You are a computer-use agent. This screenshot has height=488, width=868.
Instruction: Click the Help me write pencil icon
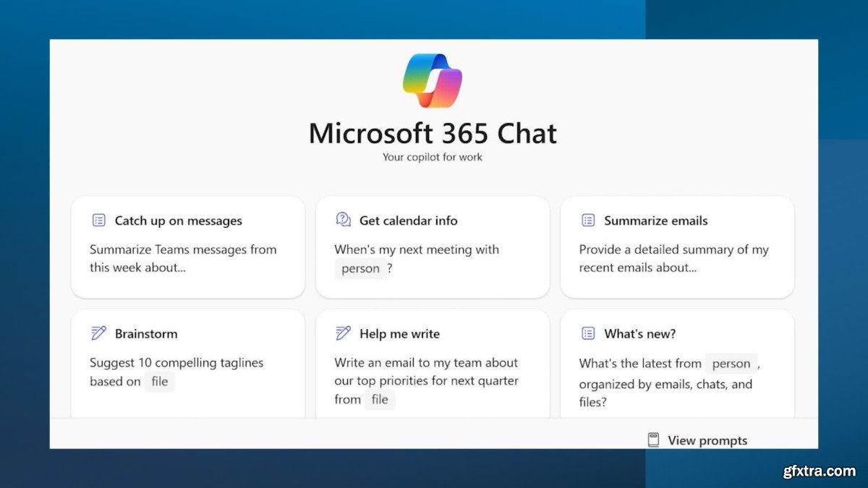343,333
